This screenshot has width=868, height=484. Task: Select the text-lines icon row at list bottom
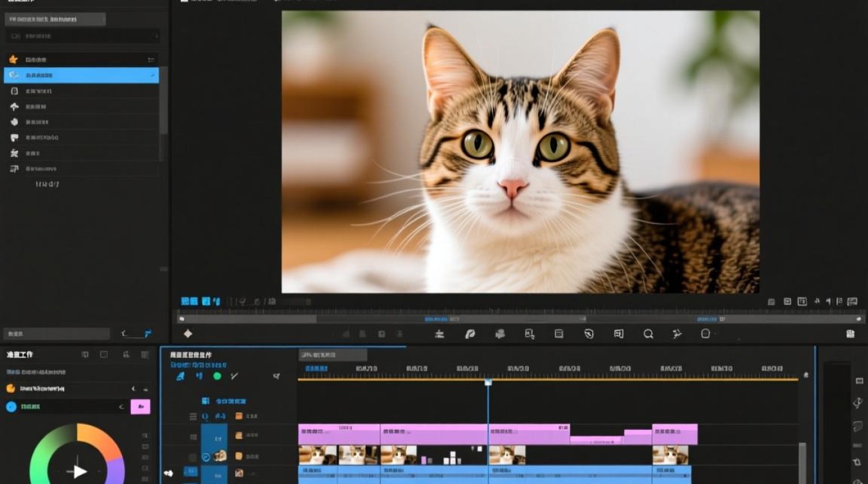pyautogui.click(x=81, y=168)
